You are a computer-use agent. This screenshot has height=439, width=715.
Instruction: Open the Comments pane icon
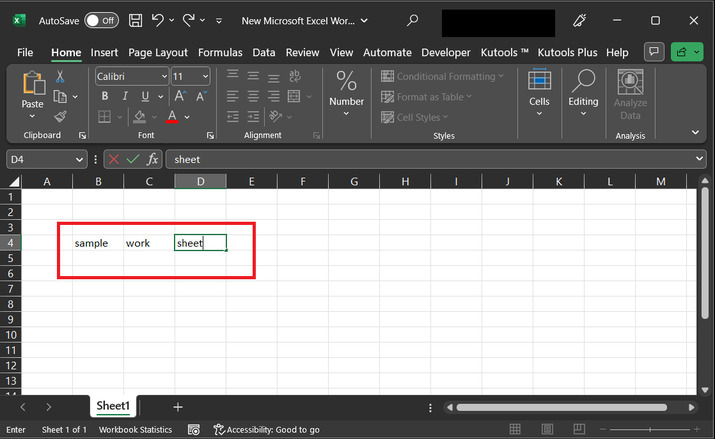[x=654, y=52]
